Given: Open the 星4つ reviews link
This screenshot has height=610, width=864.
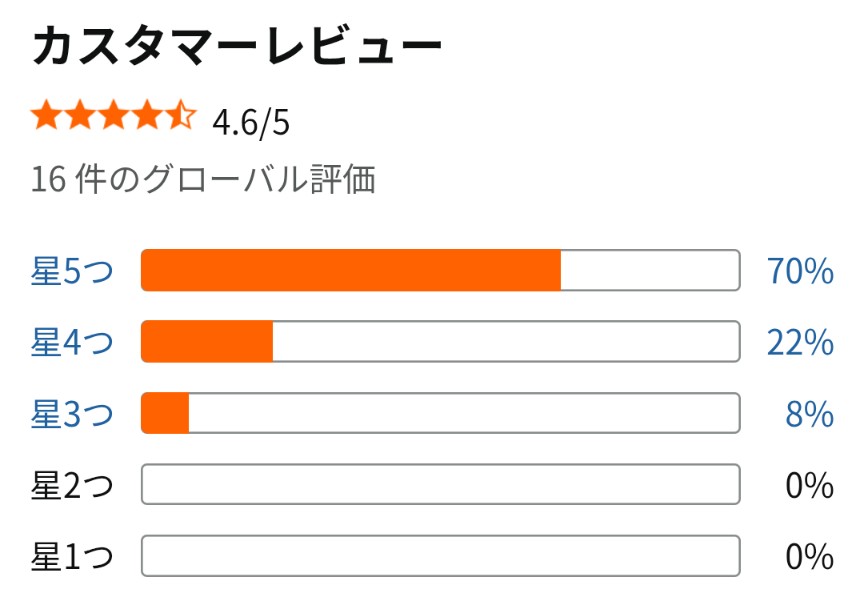Looking at the screenshot, I should [x=72, y=342].
